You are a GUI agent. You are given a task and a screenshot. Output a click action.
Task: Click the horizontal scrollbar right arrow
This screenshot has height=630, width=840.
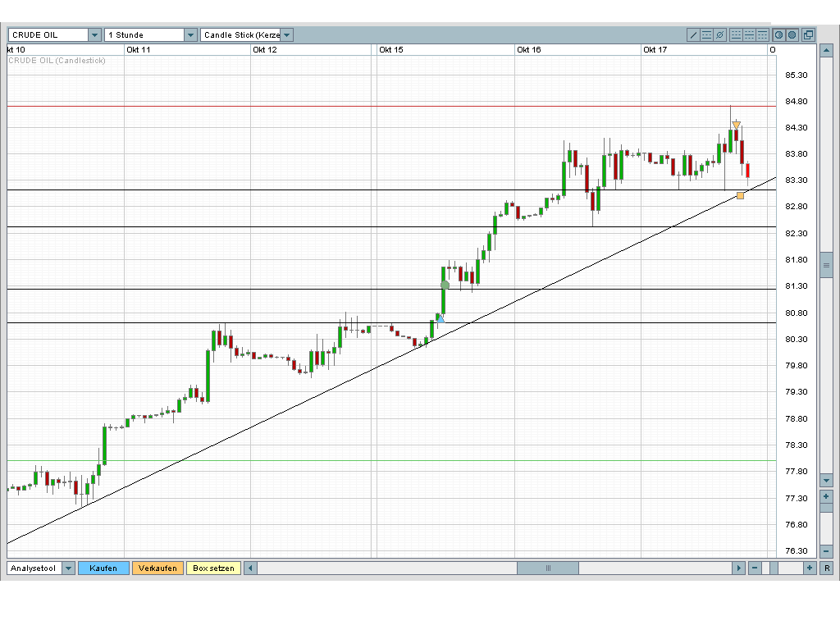739,568
